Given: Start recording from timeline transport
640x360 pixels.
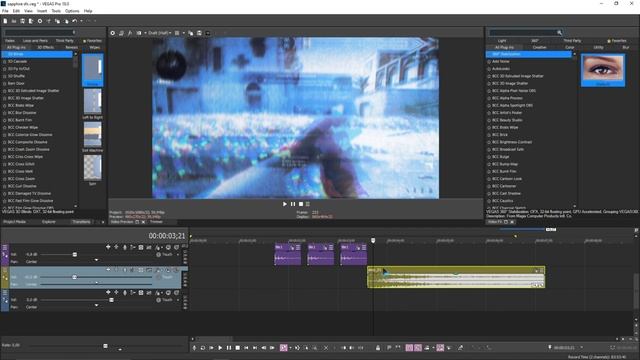Looking at the screenshot, I should coord(194,348).
